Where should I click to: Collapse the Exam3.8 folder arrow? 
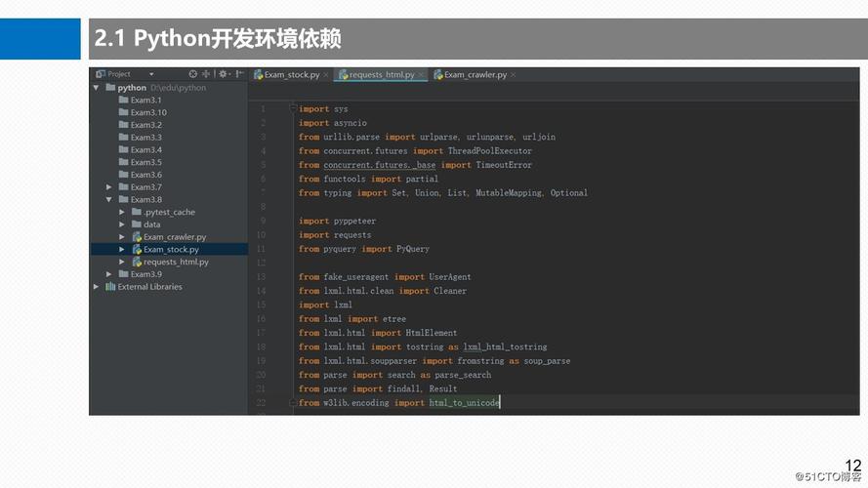[109, 200]
